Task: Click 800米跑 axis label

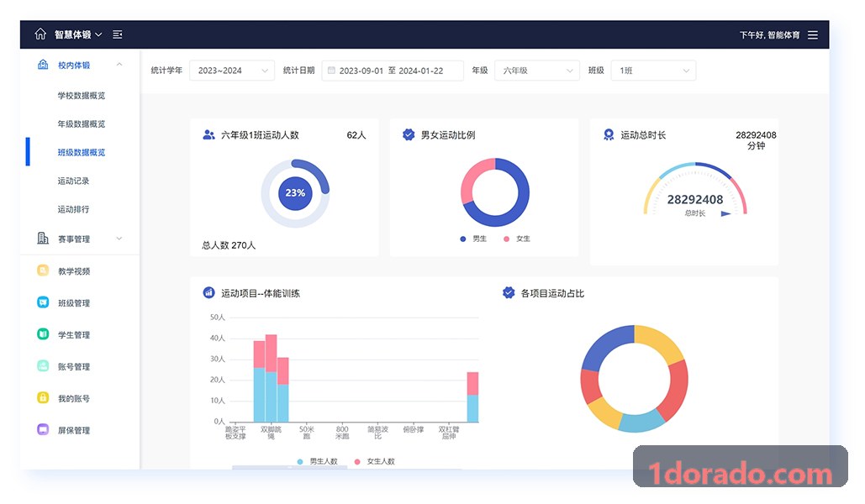Action: click(x=342, y=433)
